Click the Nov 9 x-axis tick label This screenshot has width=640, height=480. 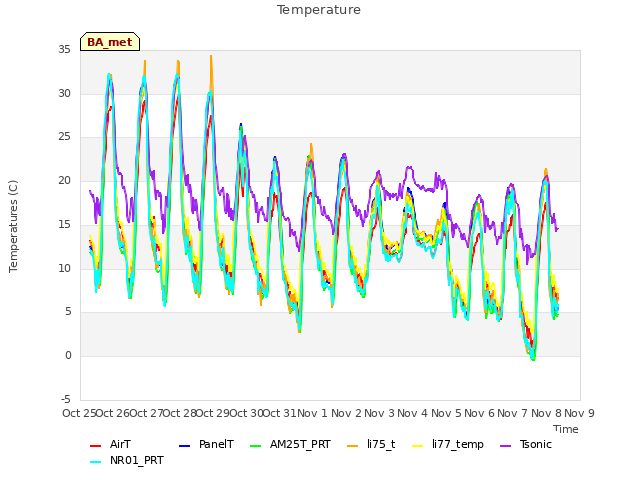click(579, 413)
